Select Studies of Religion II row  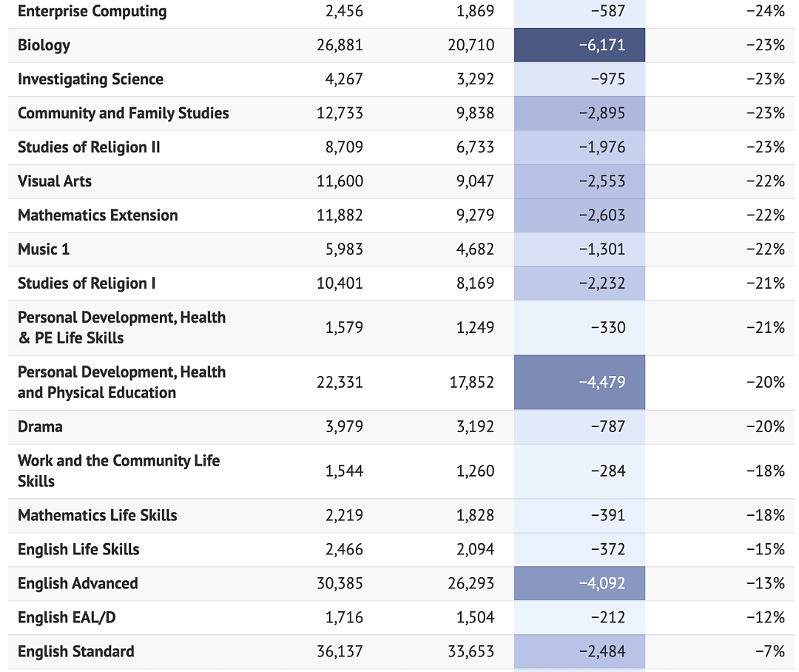(401, 147)
